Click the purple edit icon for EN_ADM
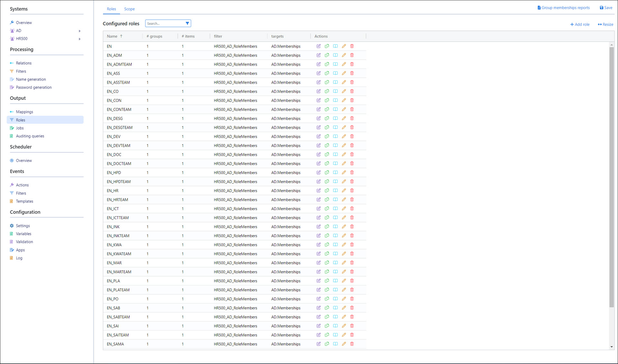The width and height of the screenshot is (618, 364). pos(318,55)
